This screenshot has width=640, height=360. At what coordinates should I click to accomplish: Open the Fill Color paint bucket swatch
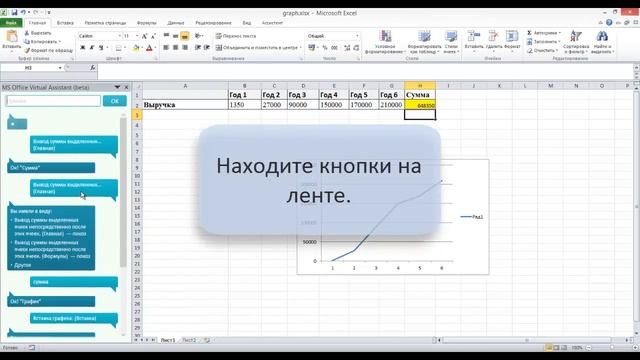tap(136, 48)
